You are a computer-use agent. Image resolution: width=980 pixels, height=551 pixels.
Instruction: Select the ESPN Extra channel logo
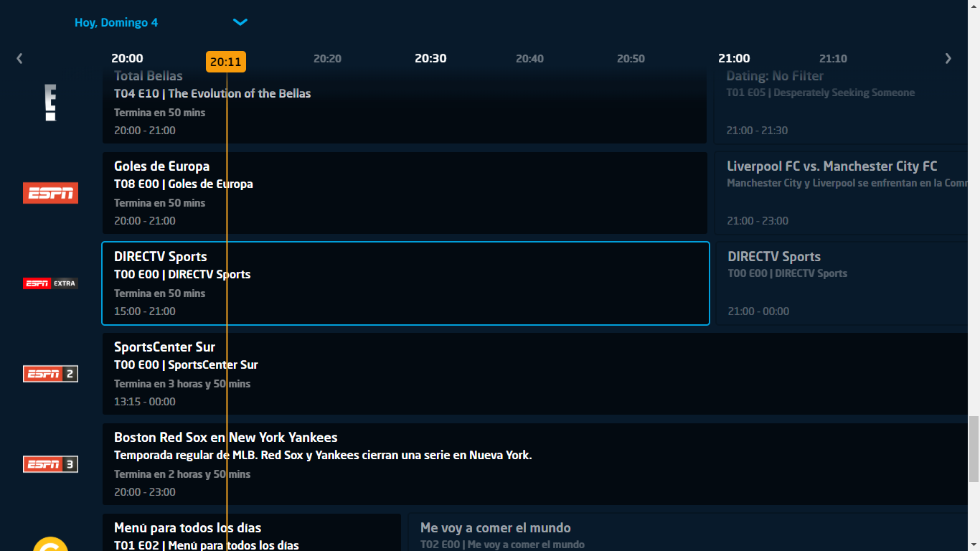pos(50,283)
